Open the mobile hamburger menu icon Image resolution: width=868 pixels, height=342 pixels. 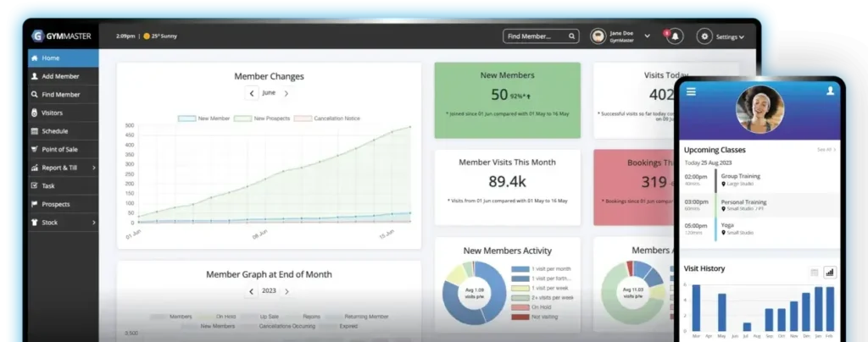692,91
